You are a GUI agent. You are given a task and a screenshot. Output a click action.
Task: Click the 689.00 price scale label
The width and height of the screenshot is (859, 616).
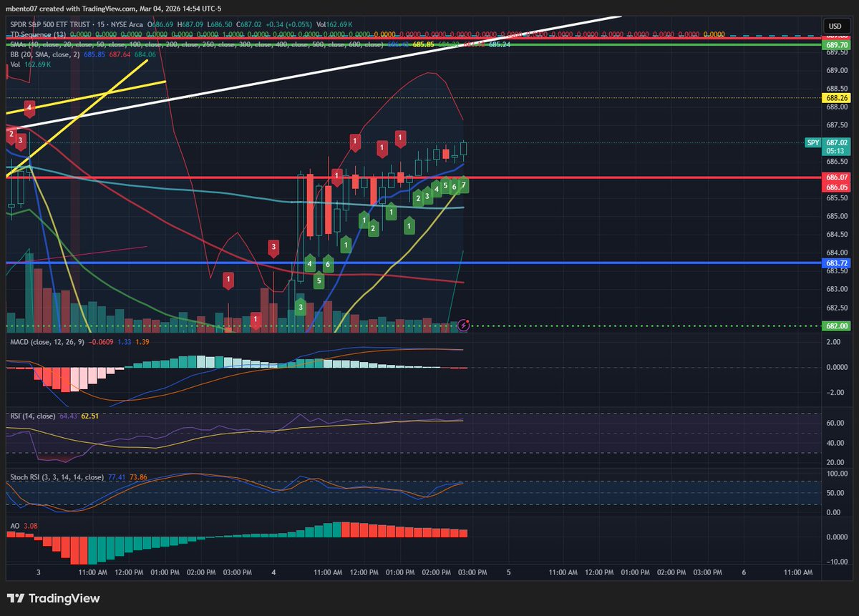pos(838,70)
